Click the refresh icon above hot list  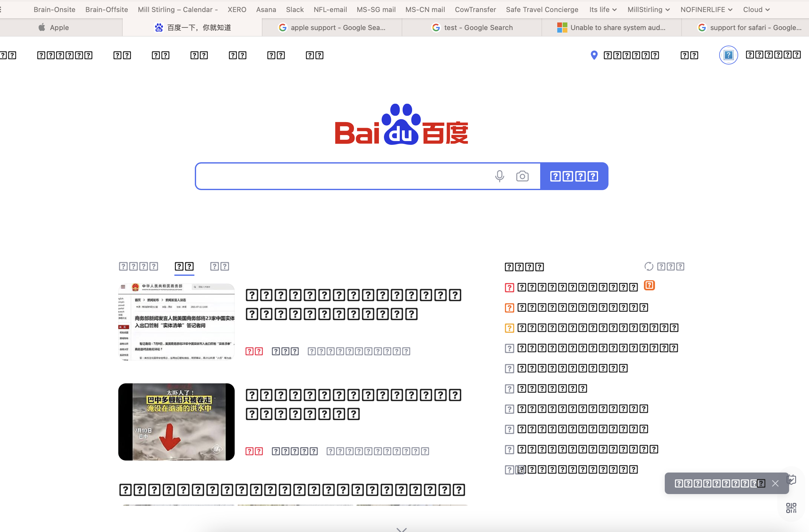coord(649,267)
